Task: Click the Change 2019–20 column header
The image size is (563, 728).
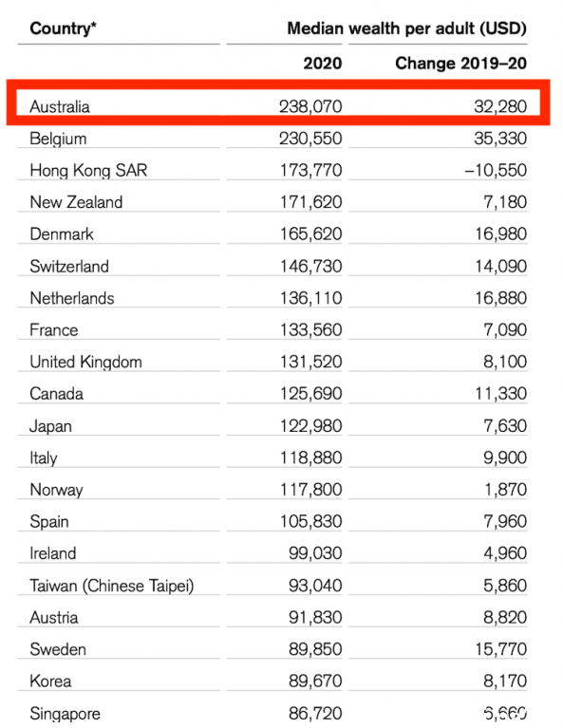Action: pyautogui.click(x=460, y=63)
